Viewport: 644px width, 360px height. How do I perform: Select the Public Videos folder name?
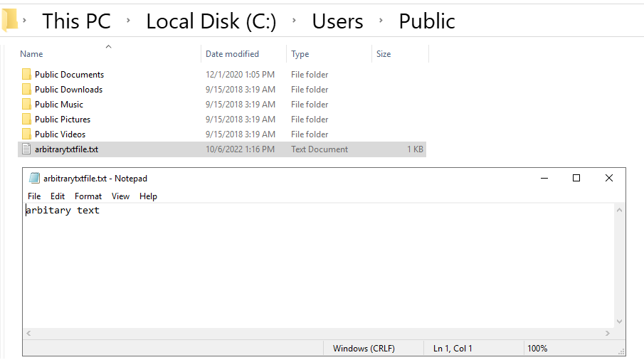[60, 134]
